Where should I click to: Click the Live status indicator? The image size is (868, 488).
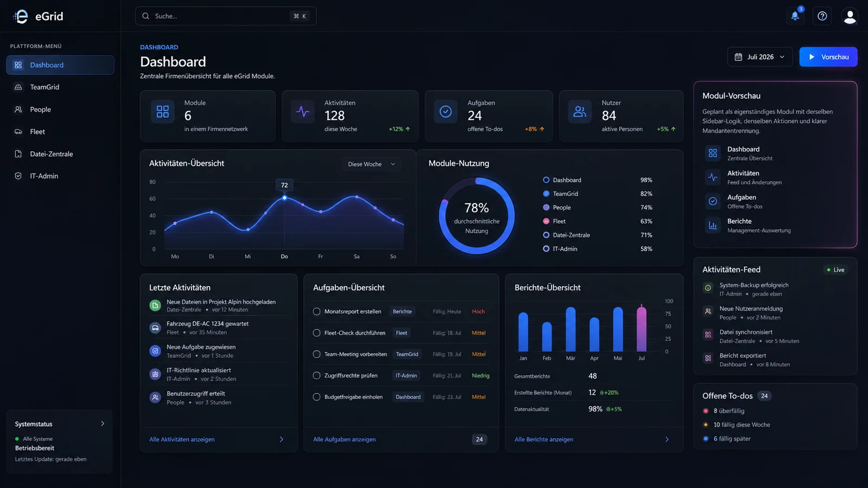click(x=835, y=270)
